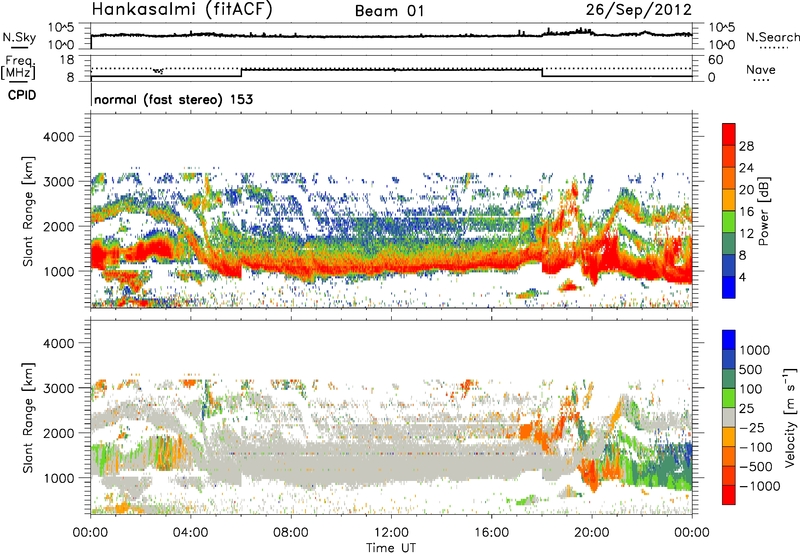Click the '16' tick on Power colorbar
Viewport: 800px width, 554px height.
(x=746, y=212)
